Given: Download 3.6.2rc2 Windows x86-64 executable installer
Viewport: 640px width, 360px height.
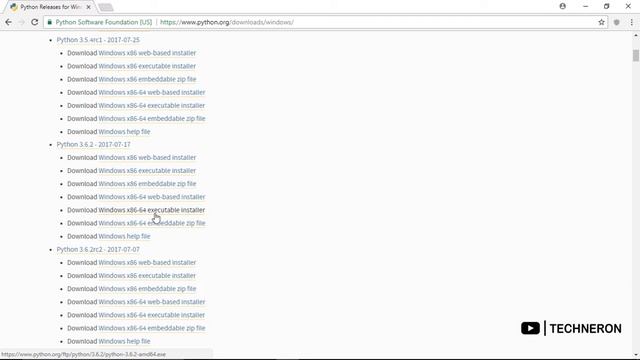Looking at the screenshot, I should (x=151, y=315).
